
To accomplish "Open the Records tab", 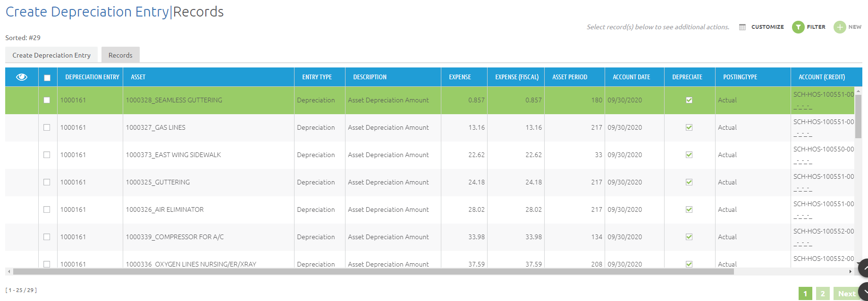I will [x=120, y=55].
